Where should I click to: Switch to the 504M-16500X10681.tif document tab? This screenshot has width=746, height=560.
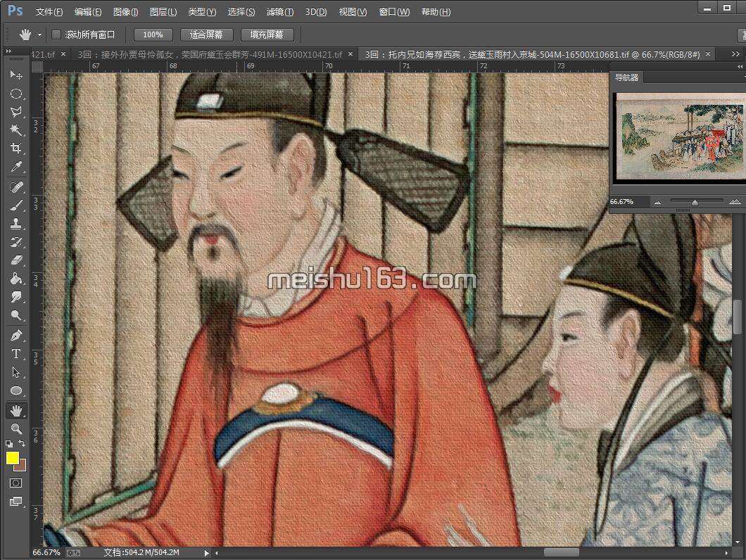click(x=532, y=55)
